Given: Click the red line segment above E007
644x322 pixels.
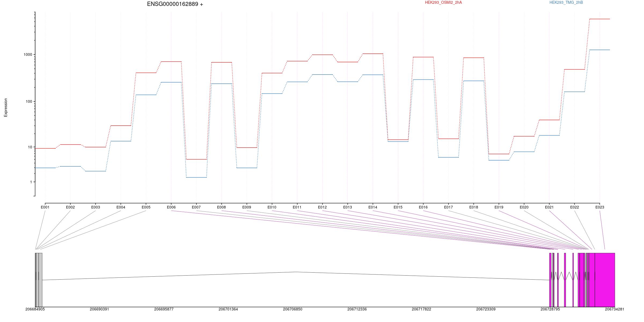Looking at the screenshot, I should (x=196, y=159).
